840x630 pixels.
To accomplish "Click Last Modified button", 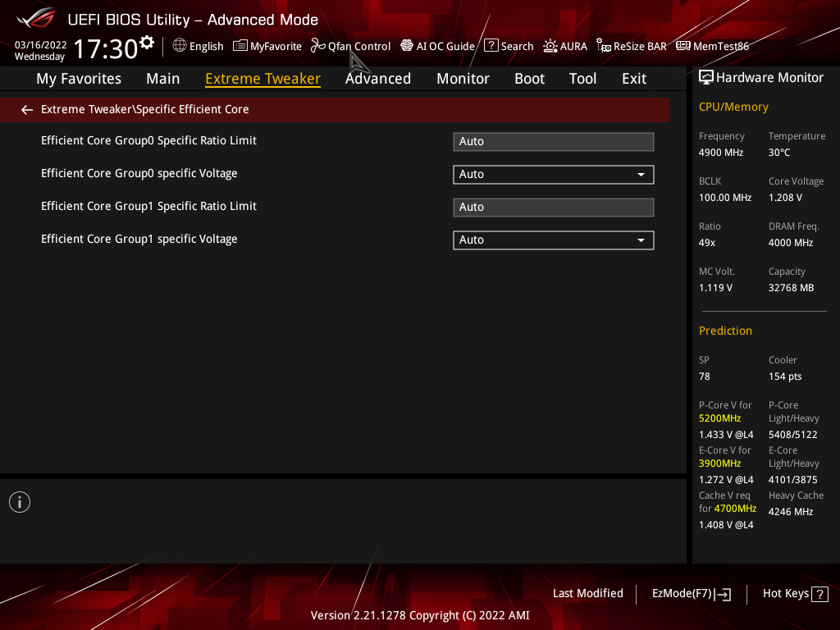I will [x=587, y=594].
